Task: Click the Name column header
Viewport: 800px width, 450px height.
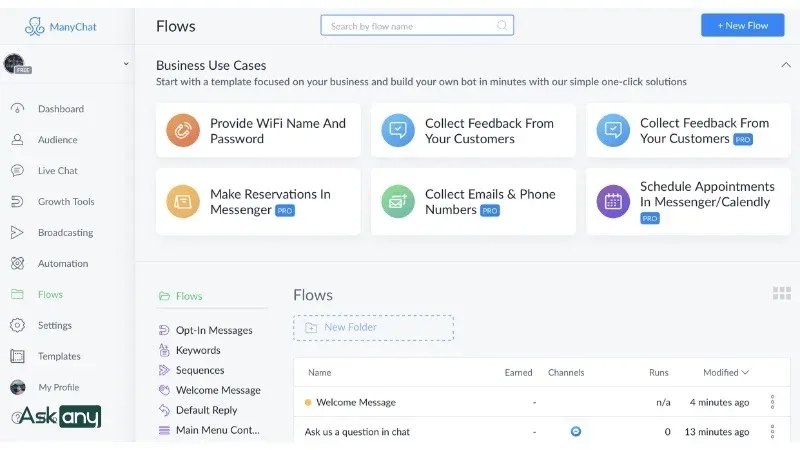Action: click(319, 372)
